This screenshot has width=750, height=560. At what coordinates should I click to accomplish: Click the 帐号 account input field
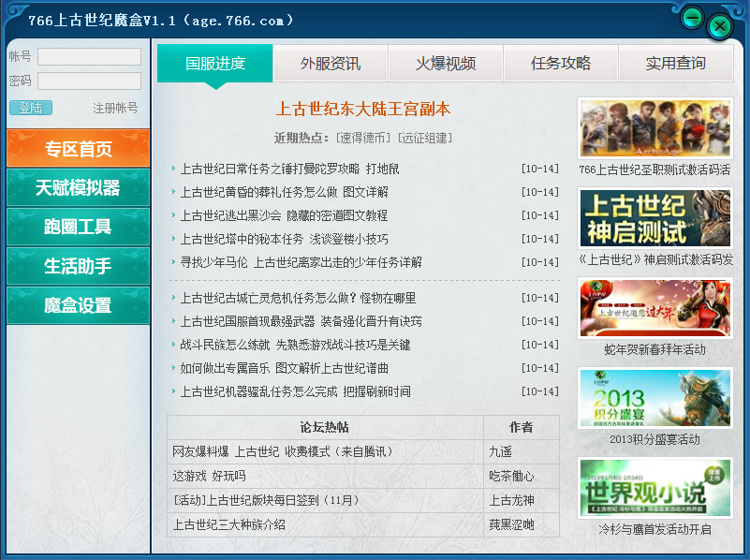coord(88,56)
